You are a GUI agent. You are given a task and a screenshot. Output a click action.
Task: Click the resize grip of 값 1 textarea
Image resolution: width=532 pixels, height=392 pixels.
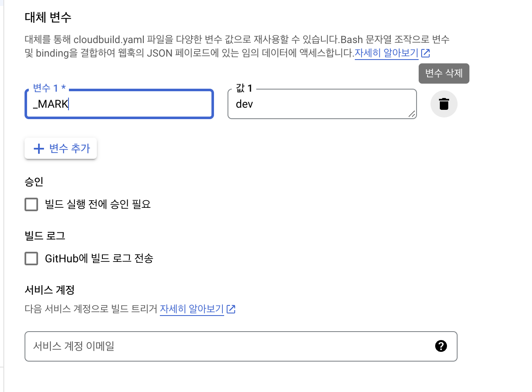411,114
